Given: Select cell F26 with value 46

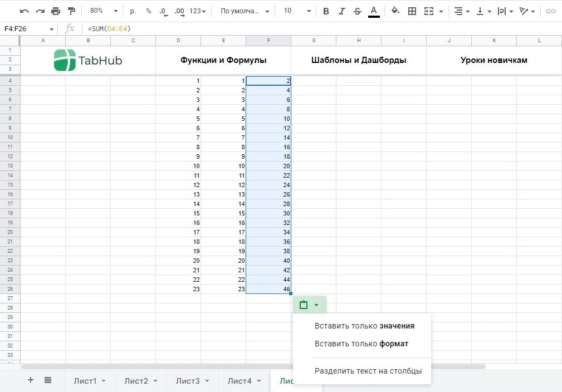Looking at the screenshot, I should tap(268, 289).
